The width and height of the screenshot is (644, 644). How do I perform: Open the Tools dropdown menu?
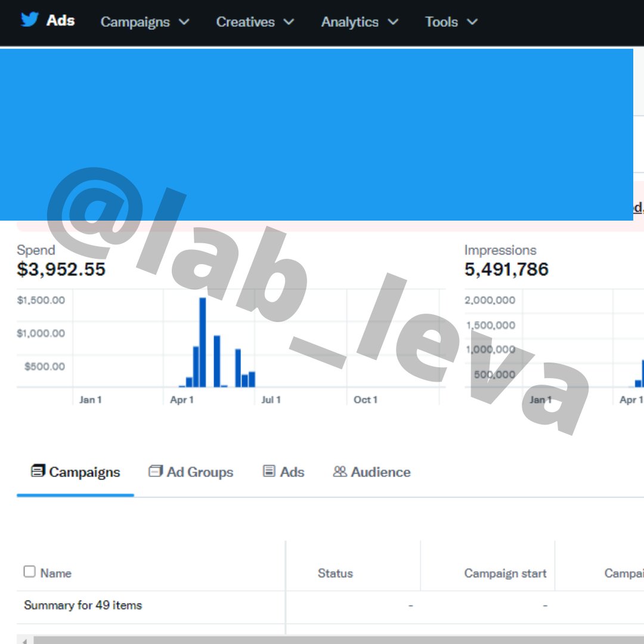click(451, 22)
